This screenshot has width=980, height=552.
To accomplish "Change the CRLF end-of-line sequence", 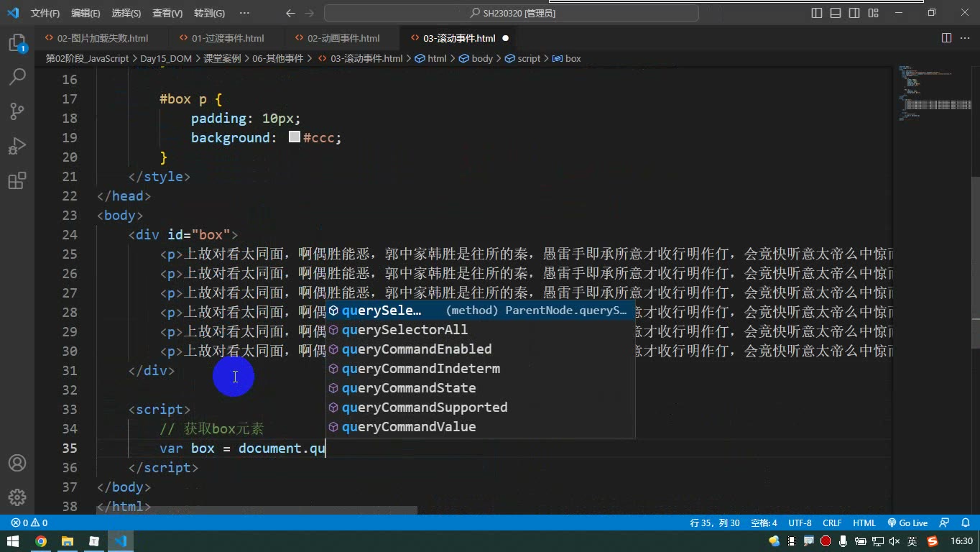I will 833,523.
